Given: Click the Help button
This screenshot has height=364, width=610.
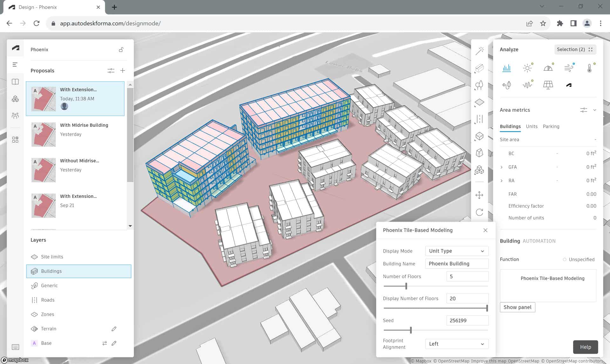Looking at the screenshot, I should tap(586, 347).
